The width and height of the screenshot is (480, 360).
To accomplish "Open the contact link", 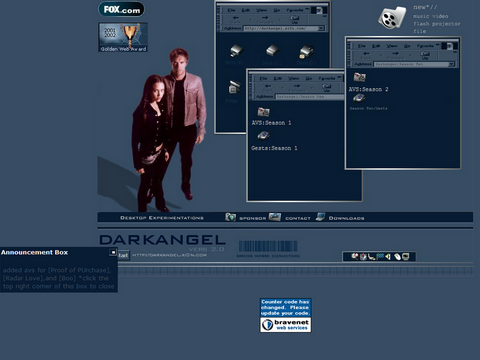I will click(298, 218).
